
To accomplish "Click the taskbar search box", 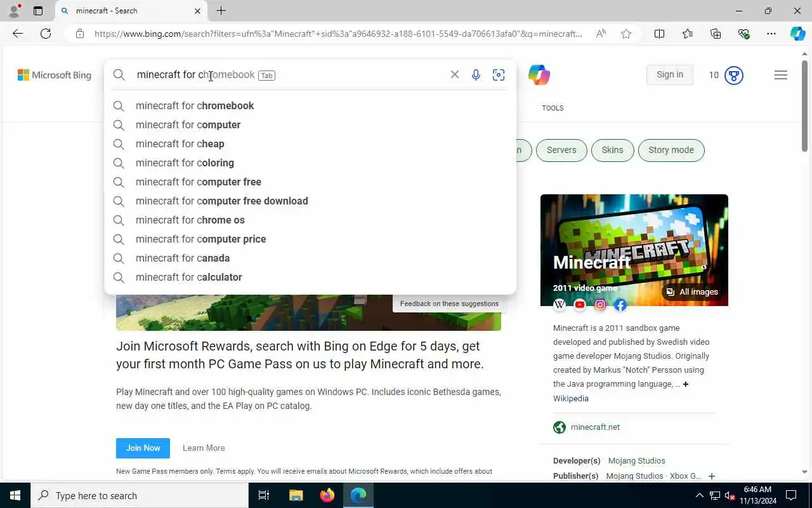I will 140,495.
